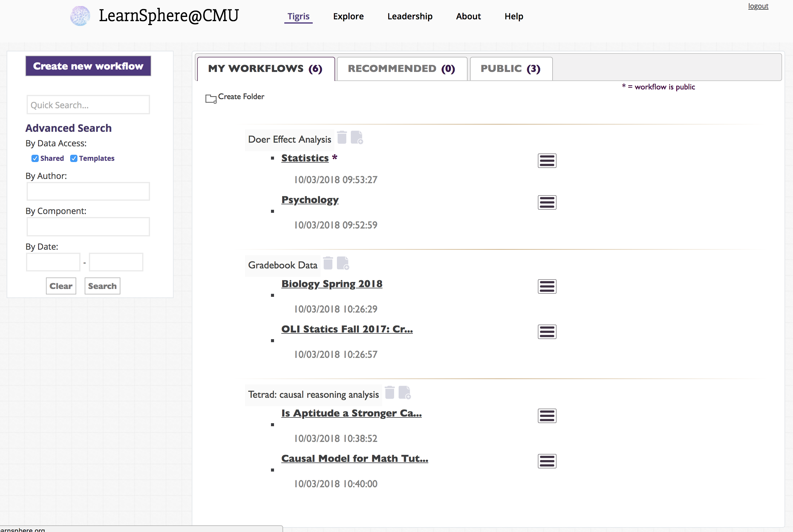Click the Create Folder icon

tap(211, 99)
